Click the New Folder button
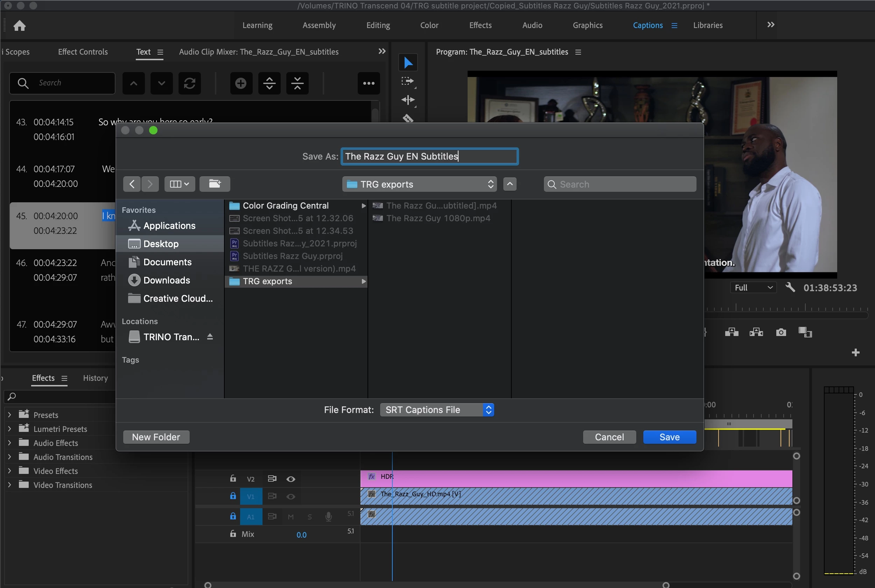The width and height of the screenshot is (875, 588). [x=156, y=437]
